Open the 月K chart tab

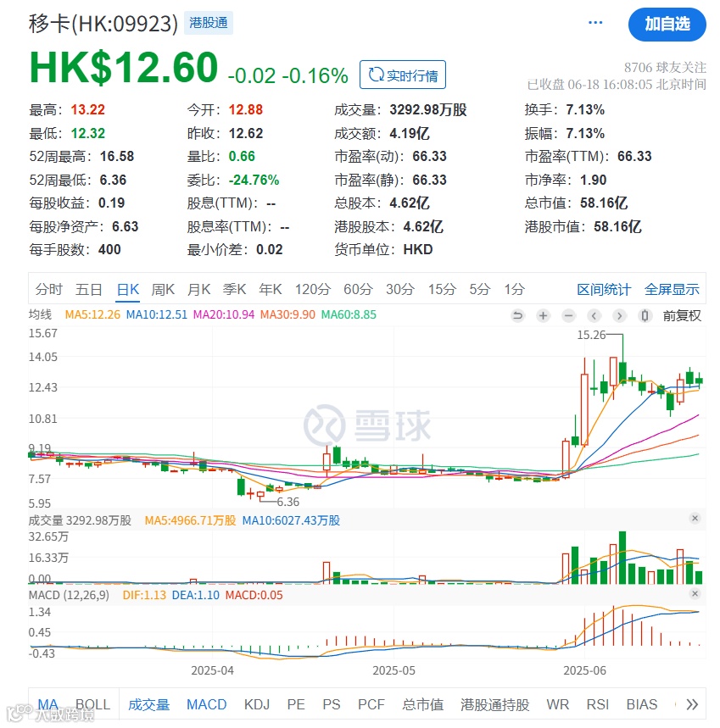pos(198,289)
